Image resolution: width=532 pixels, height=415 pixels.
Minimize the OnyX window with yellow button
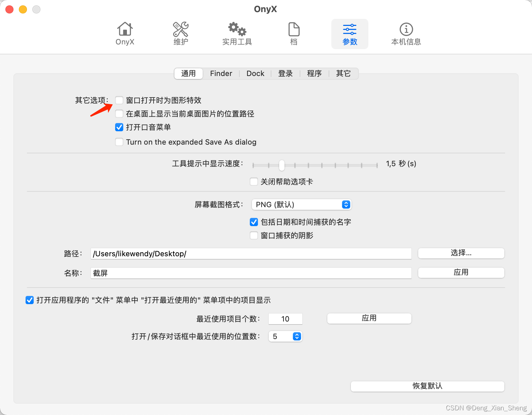point(23,9)
